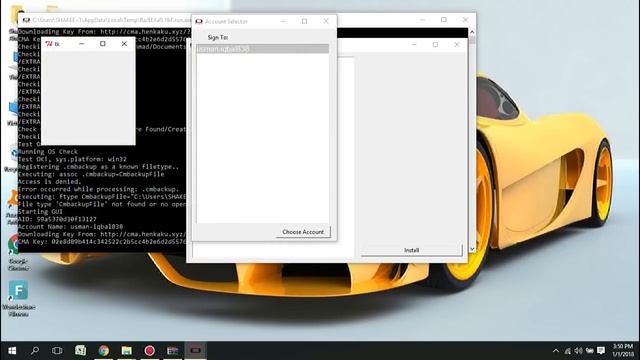
Task: Launch Chrome from the taskbar
Action: pyautogui.click(x=104, y=350)
